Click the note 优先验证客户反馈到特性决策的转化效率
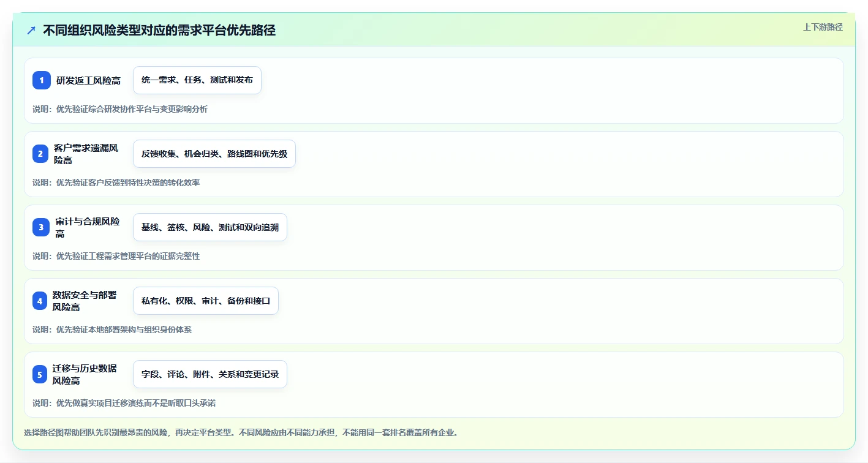868x463 pixels. pos(127,183)
